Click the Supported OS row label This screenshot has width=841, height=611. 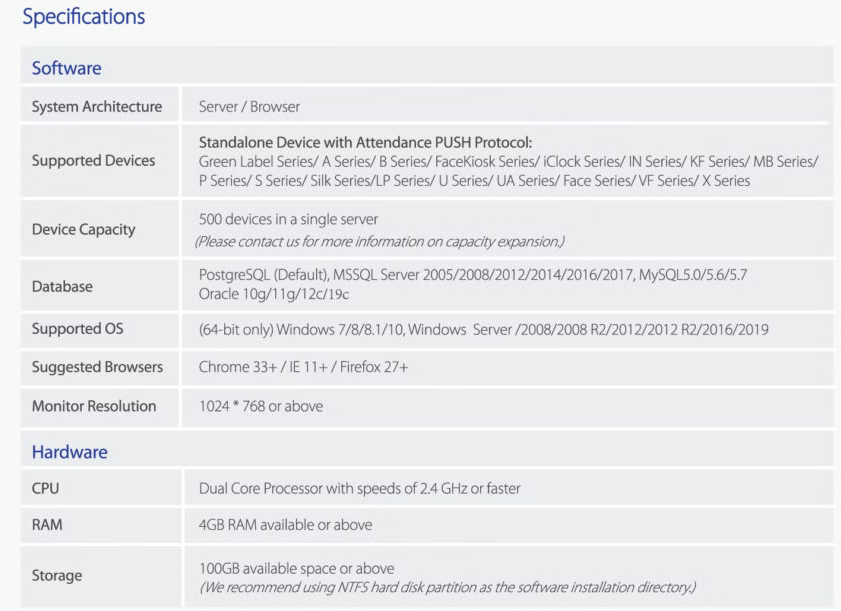pyautogui.click(x=77, y=329)
